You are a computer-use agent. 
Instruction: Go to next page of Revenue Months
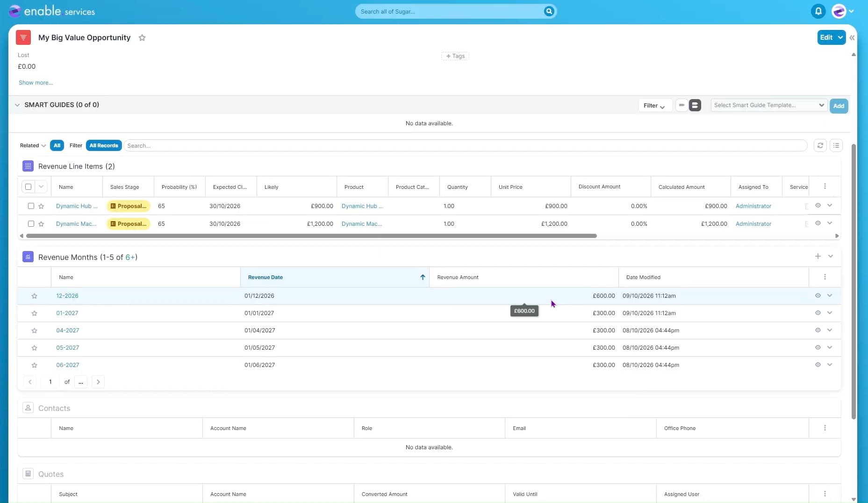click(x=98, y=382)
